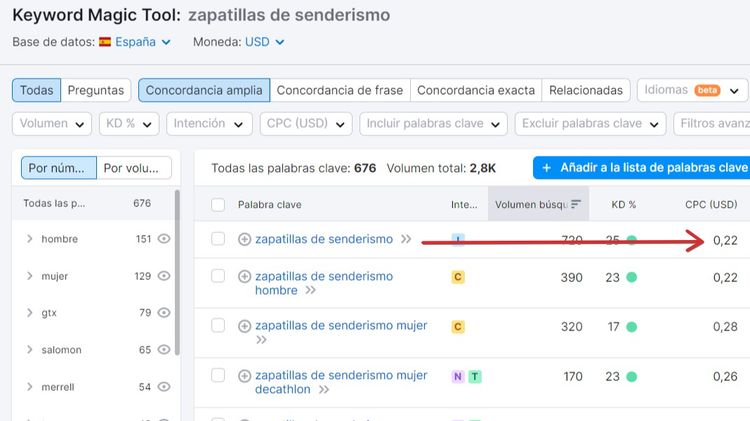Screen dimensions: 750x421
Task: Expand the salomon keyword group
Action: [x=30, y=350]
